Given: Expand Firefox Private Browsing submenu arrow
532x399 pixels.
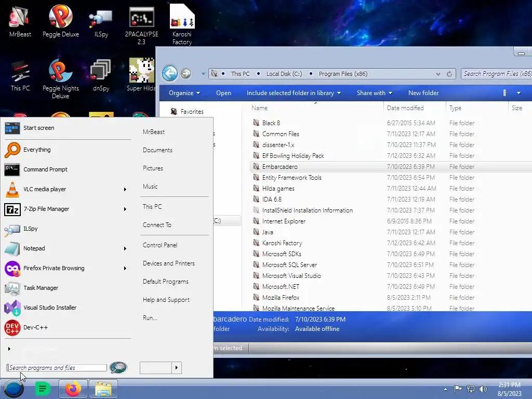Looking at the screenshot, I should click(x=125, y=269).
